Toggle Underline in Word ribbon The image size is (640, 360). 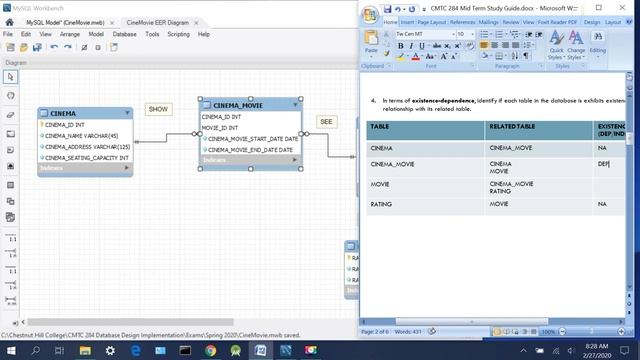pyautogui.click(x=422, y=46)
